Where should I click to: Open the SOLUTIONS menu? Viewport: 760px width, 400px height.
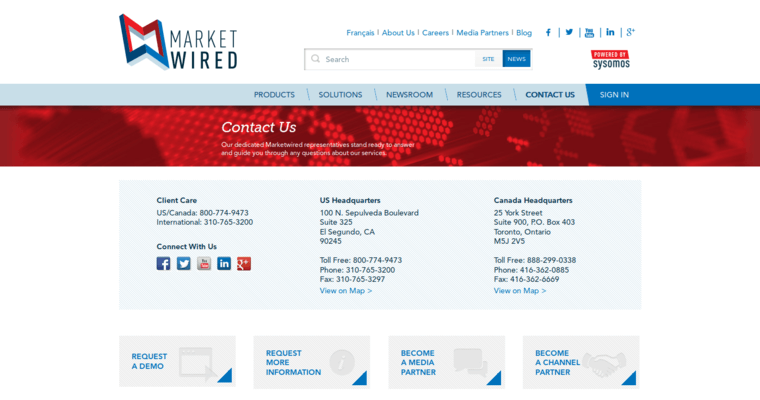(x=340, y=95)
